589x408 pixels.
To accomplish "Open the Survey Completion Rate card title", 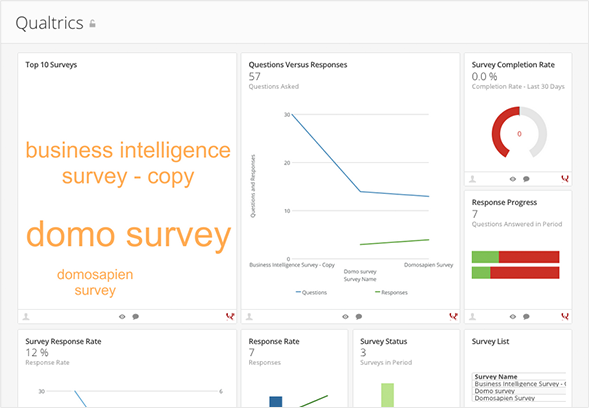I will point(513,65).
